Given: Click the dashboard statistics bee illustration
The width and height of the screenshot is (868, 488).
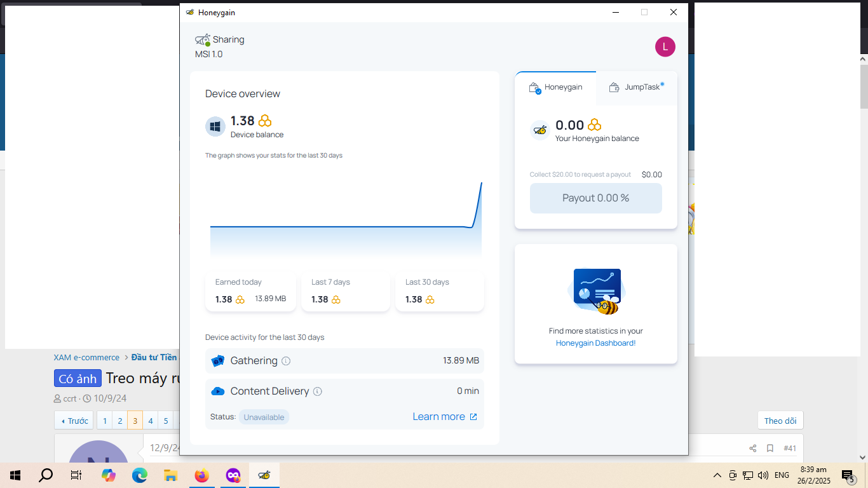Looking at the screenshot, I should pos(596,292).
